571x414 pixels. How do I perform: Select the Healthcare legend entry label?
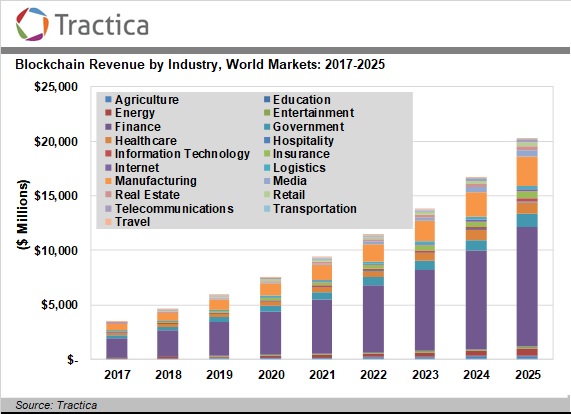coord(146,141)
